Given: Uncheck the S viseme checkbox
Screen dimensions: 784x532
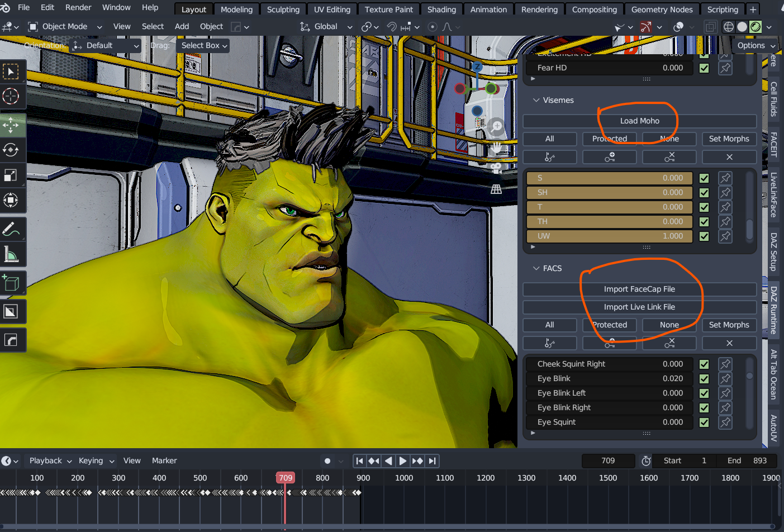Looking at the screenshot, I should click(704, 178).
